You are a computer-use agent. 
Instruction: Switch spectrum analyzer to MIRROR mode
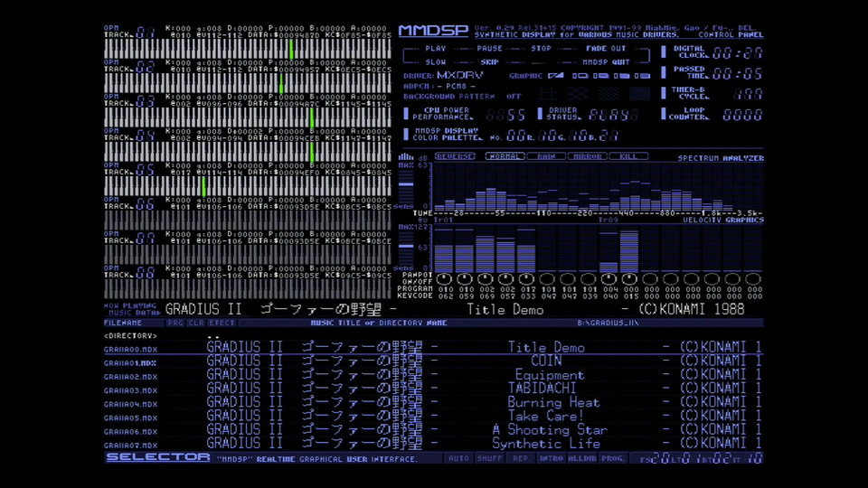pyautogui.click(x=587, y=156)
